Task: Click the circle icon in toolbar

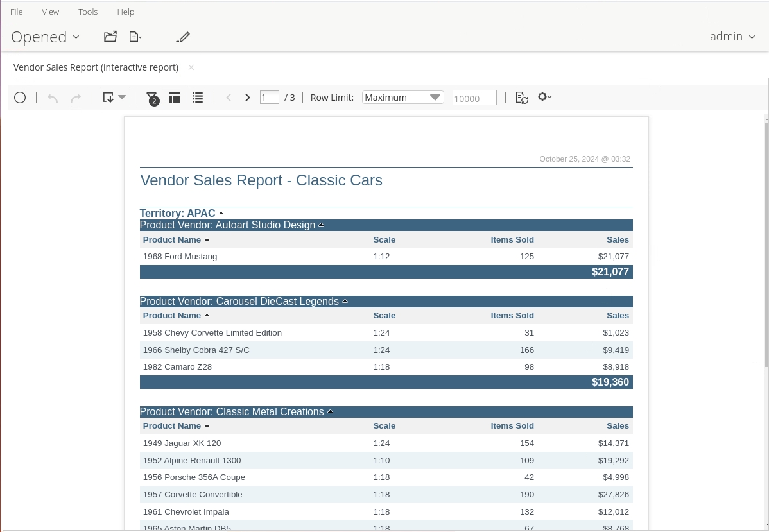Action: tap(20, 98)
